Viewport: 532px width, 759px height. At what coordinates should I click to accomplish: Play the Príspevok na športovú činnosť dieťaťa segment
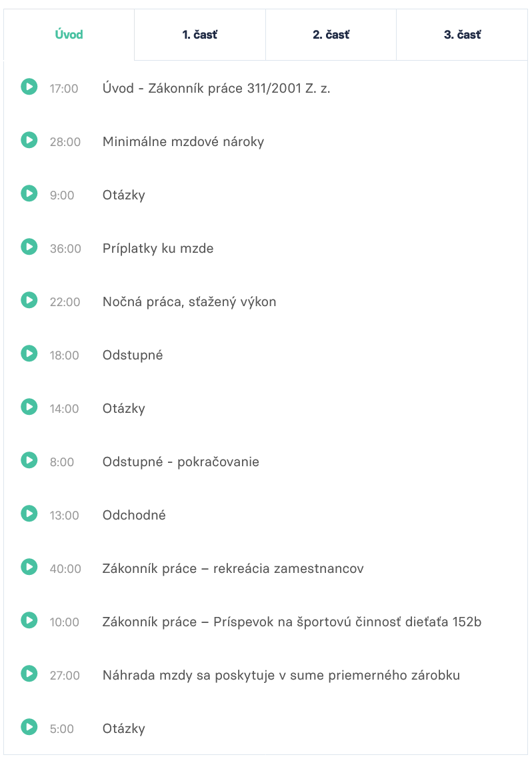tap(29, 620)
